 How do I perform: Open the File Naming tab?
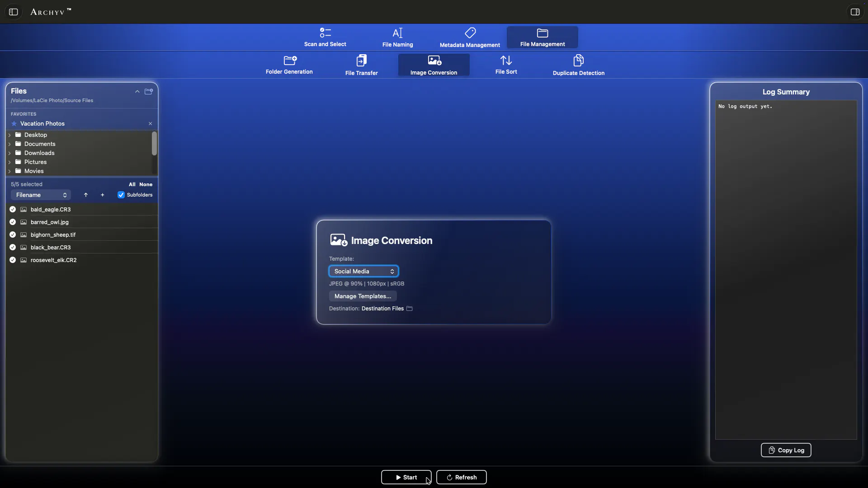click(x=397, y=38)
